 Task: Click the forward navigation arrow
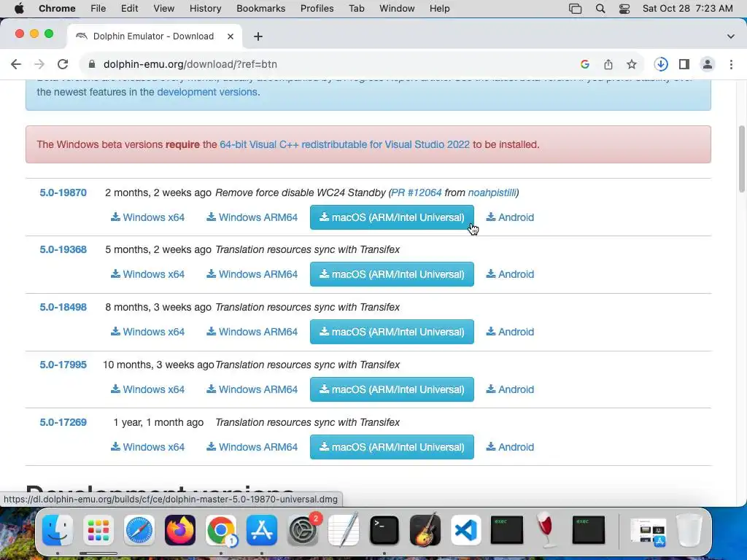39,64
